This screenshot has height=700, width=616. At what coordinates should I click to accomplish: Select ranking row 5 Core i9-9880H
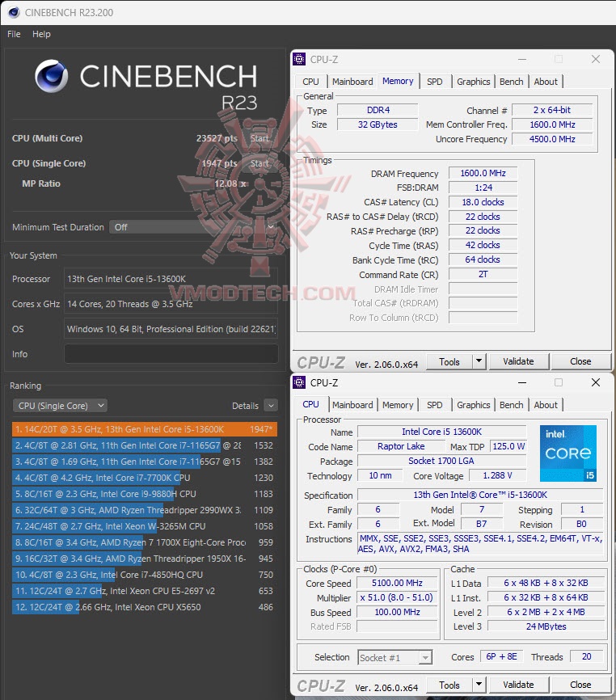click(145, 494)
